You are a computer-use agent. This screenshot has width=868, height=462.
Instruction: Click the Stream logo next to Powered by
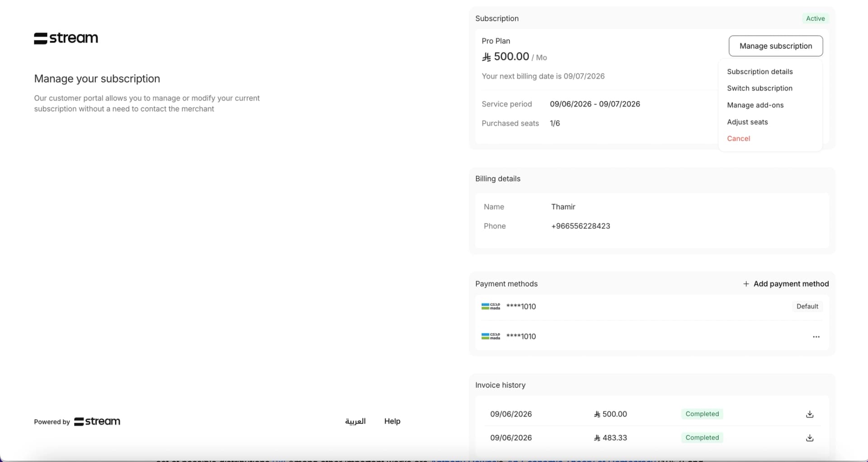[x=97, y=421]
